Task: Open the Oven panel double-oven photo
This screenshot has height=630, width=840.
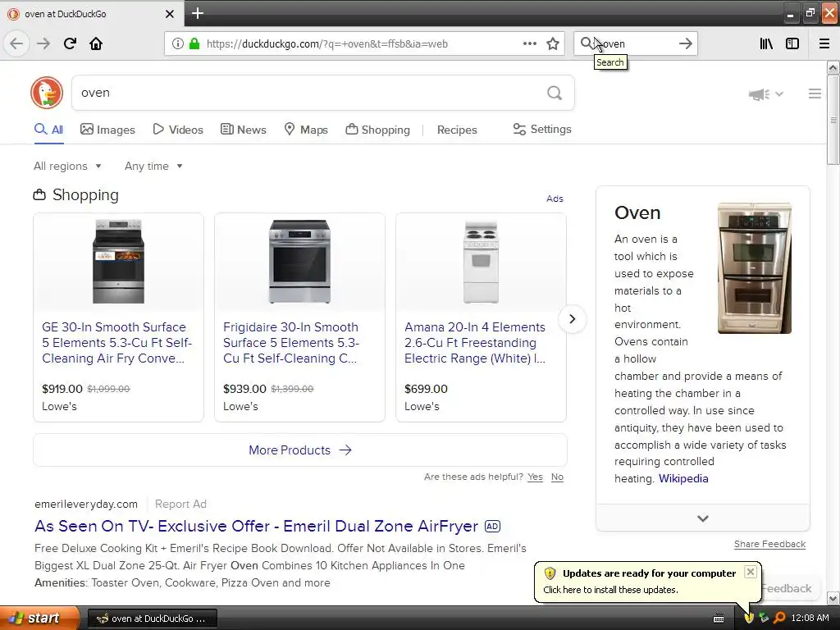Action: (755, 268)
